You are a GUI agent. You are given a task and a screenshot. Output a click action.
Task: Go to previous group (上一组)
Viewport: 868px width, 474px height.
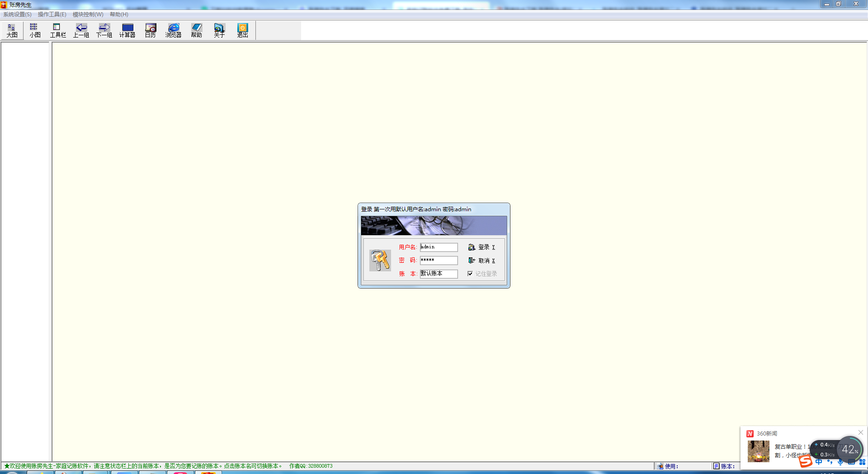coord(81,31)
